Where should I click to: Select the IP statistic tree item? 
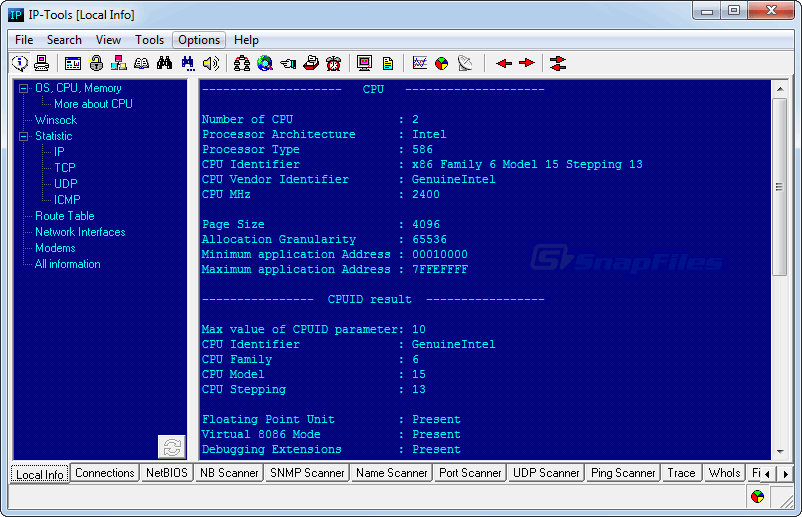pos(59,152)
